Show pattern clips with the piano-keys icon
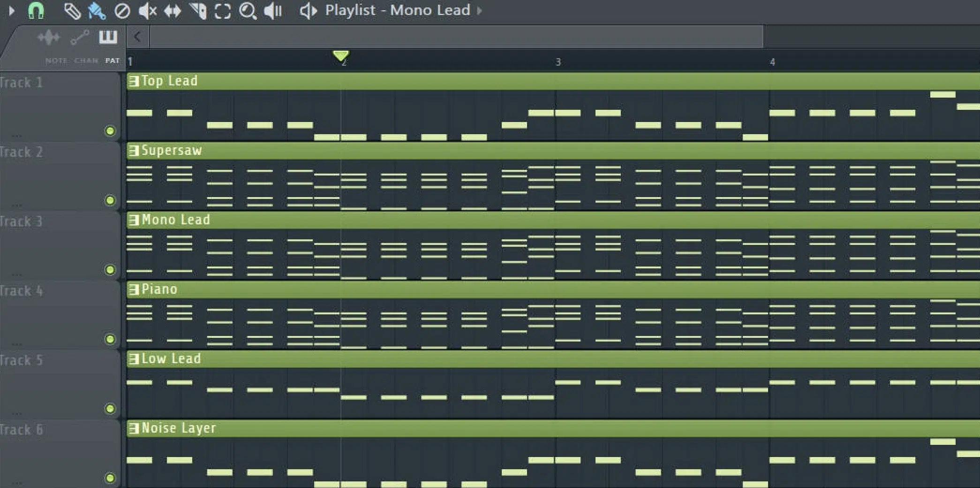The image size is (980, 488). click(108, 37)
